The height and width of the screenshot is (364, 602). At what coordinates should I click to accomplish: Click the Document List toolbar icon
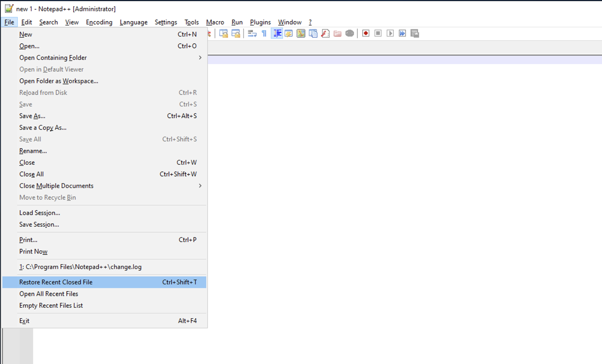pyautogui.click(x=313, y=33)
